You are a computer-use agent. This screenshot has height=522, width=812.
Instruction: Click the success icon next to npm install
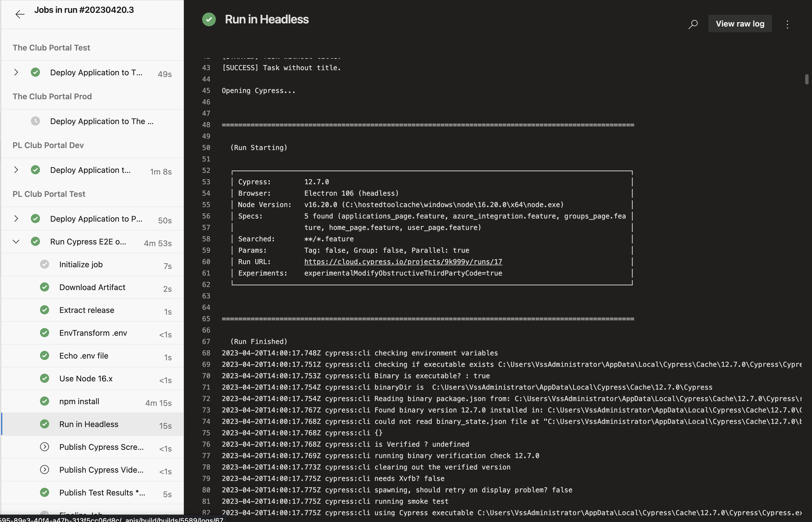click(x=45, y=401)
